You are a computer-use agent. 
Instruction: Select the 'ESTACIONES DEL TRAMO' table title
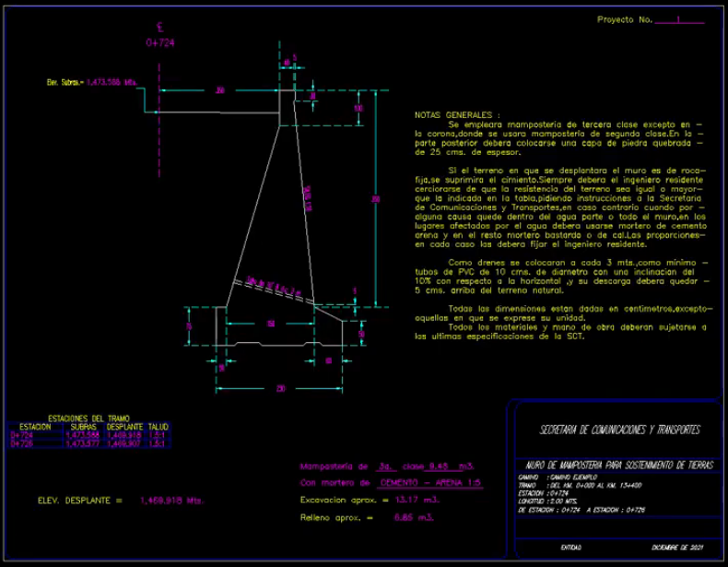(x=88, y=419)
